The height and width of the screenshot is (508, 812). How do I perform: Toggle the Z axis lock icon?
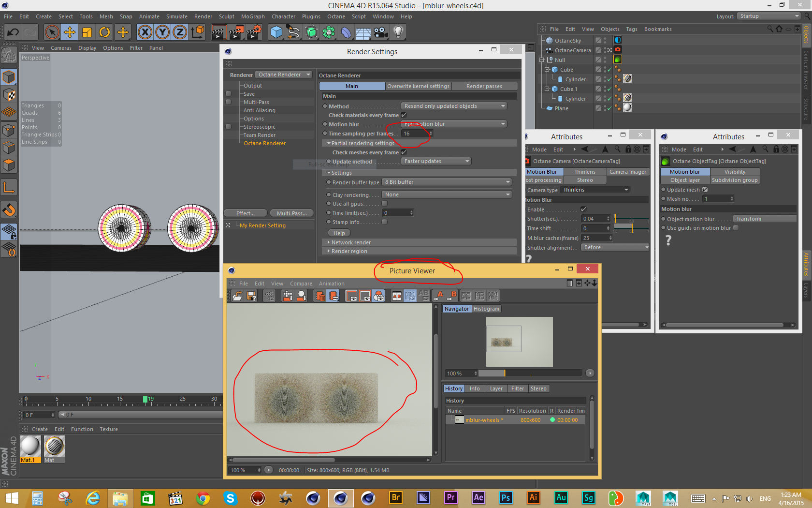[x=180, y=32]
